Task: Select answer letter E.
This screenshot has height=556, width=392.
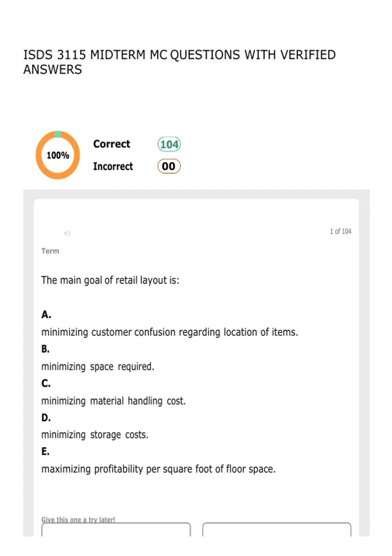Action: coord(45,452)
